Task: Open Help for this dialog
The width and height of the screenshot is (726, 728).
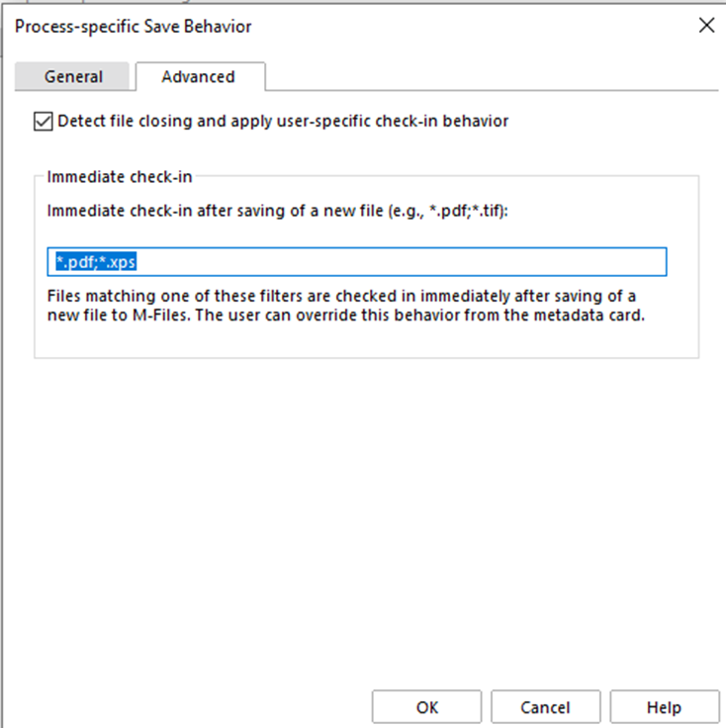Action: tap(665, 707)
